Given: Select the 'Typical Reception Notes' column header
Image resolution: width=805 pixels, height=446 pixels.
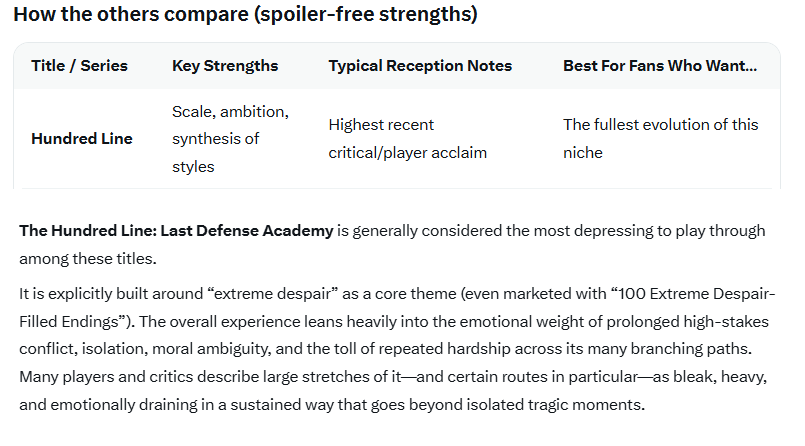Looking at the screenshot, I should 420,66.
